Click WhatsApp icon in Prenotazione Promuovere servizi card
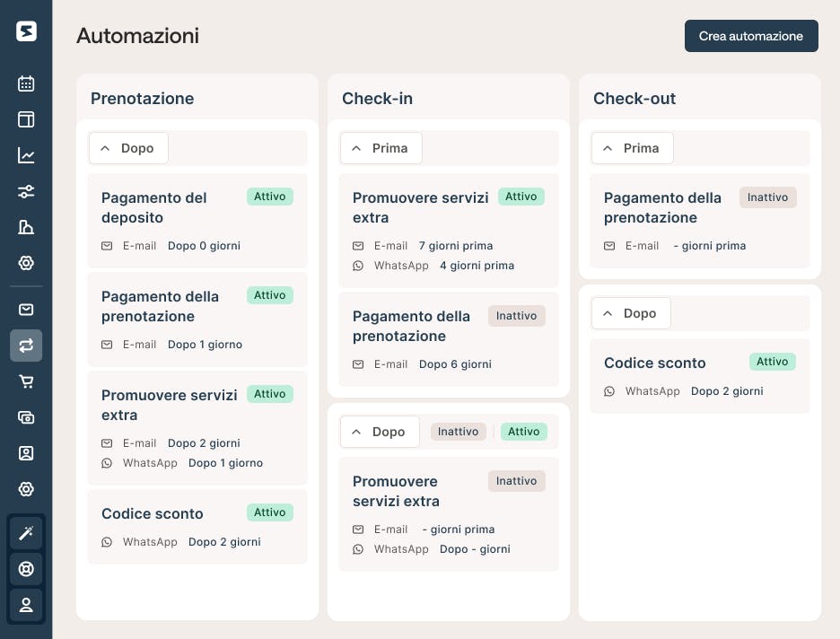The image size is (840, 639). (107, 463)
